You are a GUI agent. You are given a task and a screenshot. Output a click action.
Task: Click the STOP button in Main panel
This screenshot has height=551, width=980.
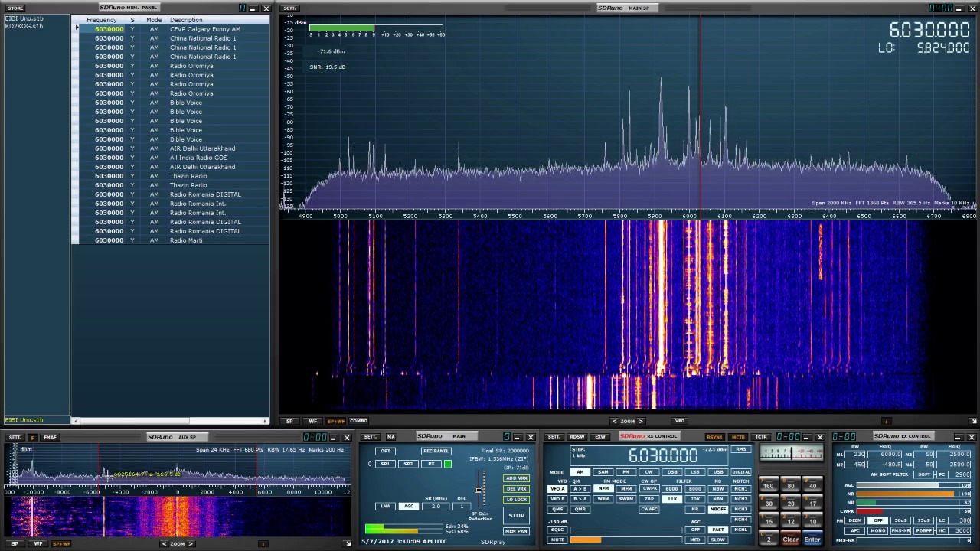[x=516, y=515]
